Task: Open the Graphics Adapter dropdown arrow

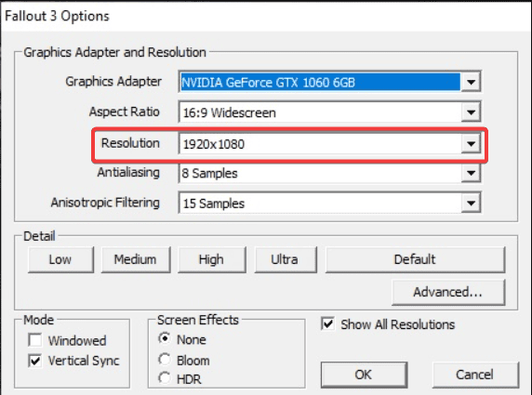Action: tap(471, 82)
